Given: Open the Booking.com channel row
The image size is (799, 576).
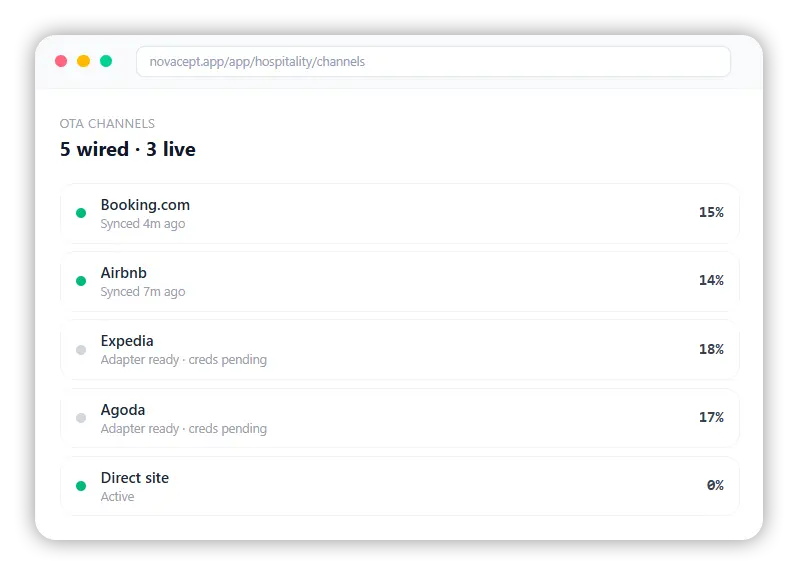Looking at the screenshot, I should click(400, 213).
